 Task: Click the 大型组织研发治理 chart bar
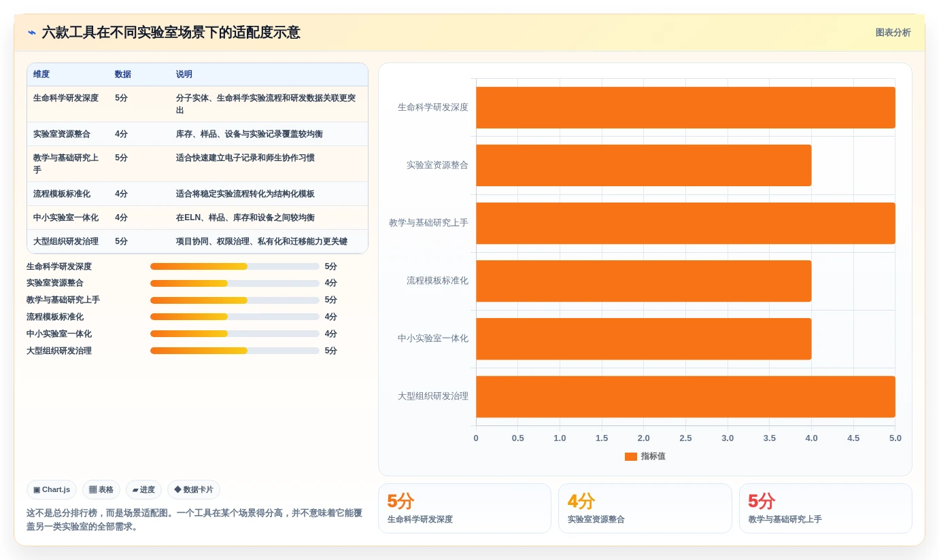[x=685, y=396]
